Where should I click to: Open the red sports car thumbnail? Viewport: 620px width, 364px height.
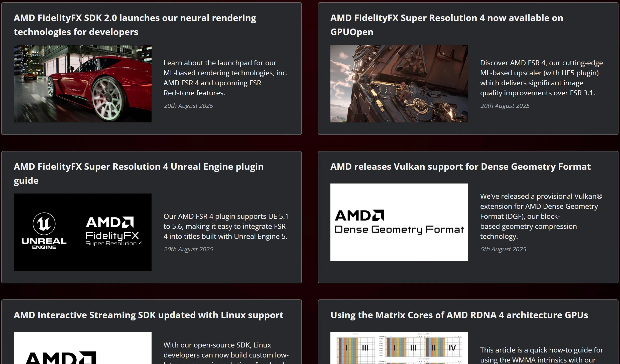click(x=83, y=84)
